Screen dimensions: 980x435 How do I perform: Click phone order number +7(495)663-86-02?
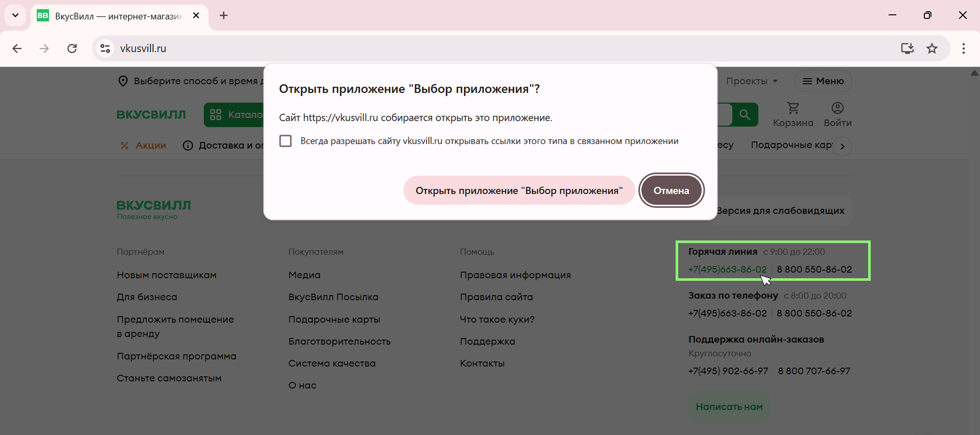click(x=727, y=313)
